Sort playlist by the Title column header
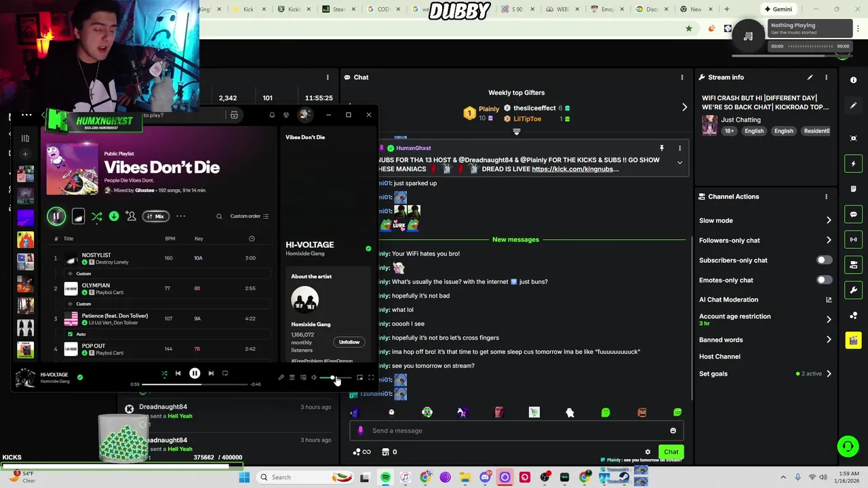868x488 pixels. pos(68,239)
